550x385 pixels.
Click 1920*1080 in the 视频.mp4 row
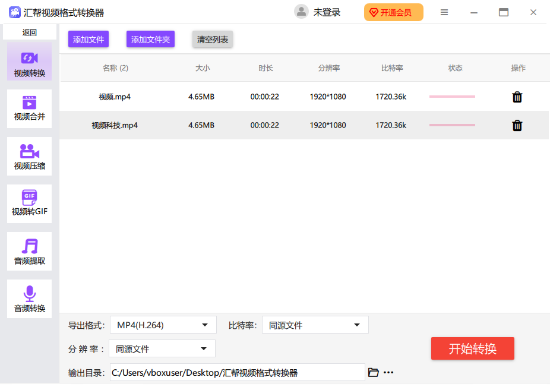click(x=328, y=96)
